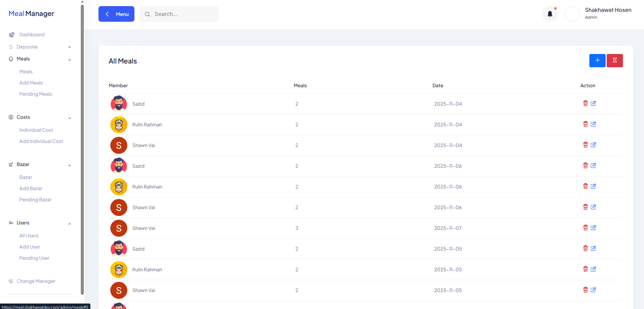
Task: Click the Menu button to hide sidebar
Action: tap(116, 14)
